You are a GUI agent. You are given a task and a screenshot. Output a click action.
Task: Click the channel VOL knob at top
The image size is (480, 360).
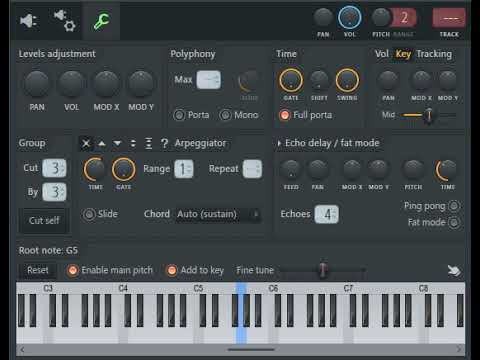pos(349,17)
